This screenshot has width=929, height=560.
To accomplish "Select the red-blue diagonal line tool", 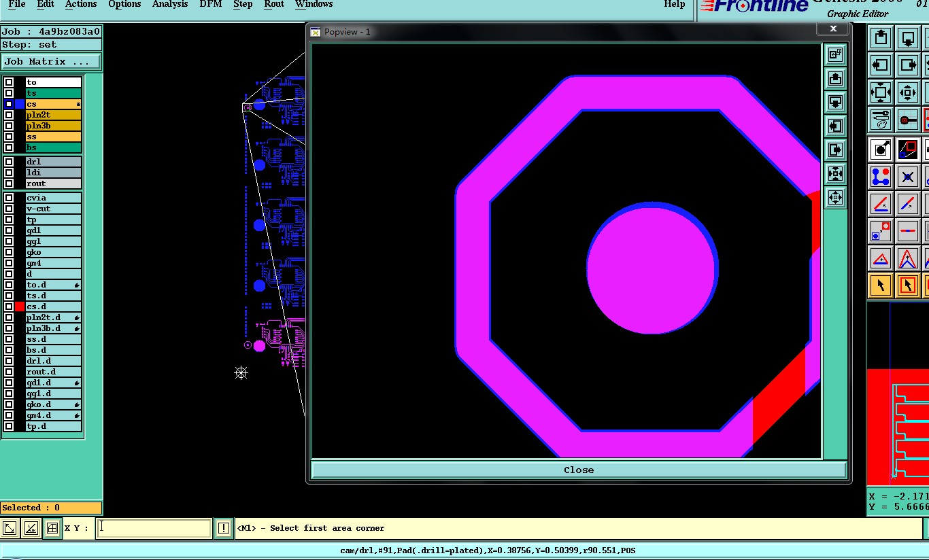I will pos(907,204).
